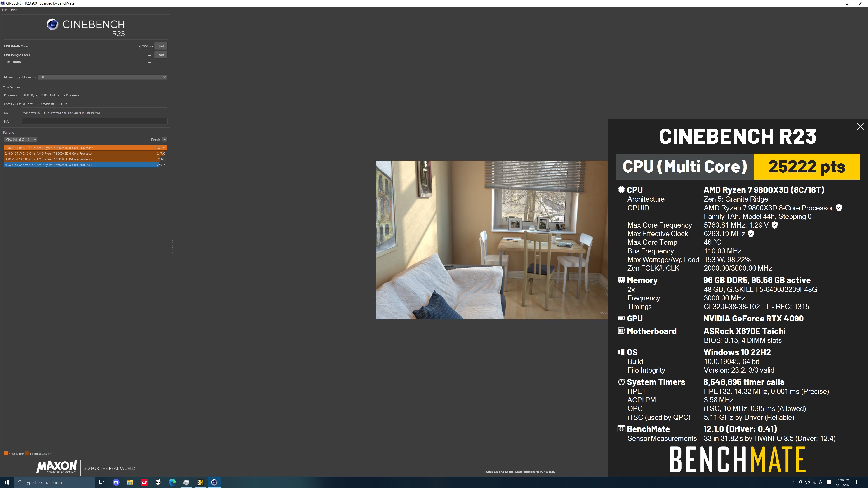Click the Cinebench R23 logo

click(x=86, y=28)
